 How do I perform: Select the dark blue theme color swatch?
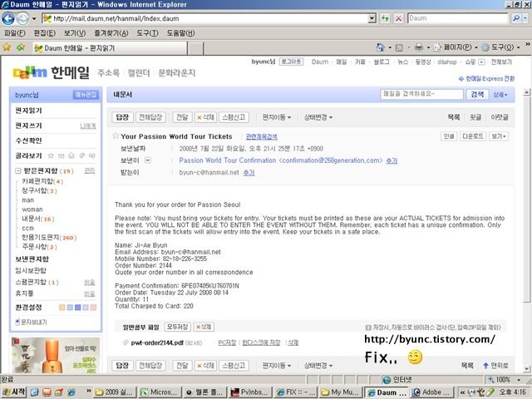click(77, 308)
